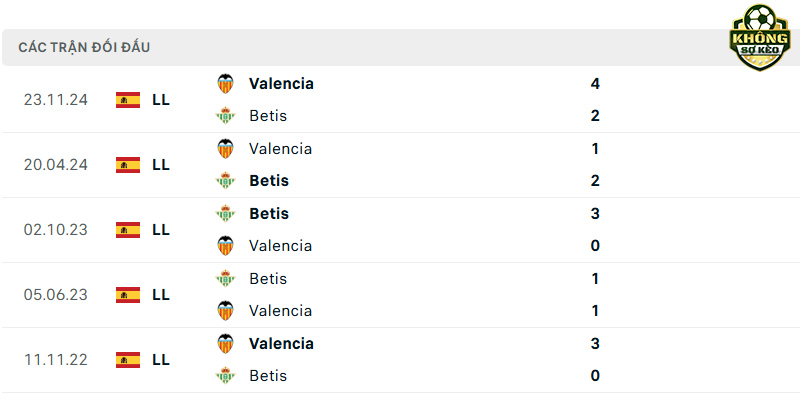This screenshot has width=800, height=400.
Task: Click Valencia's score 4 in 23.11.24 match
Action: (595, 84)
